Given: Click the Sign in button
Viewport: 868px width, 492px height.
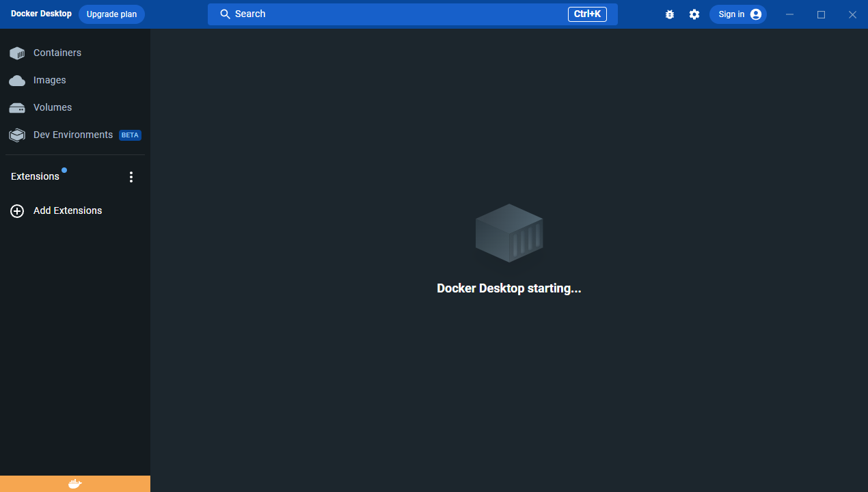Looking at the screenshot, I should pos(738,14).
